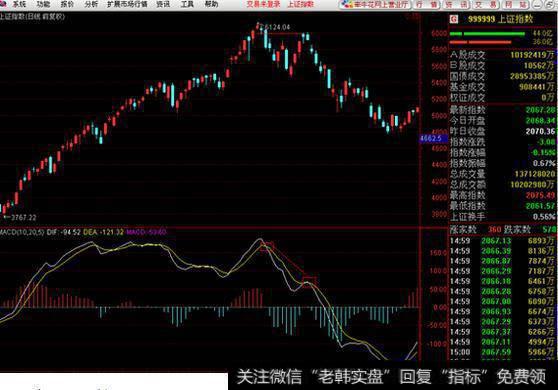Click the 国债成交 row
The image size is (558, 390).
tap(502, 76)
